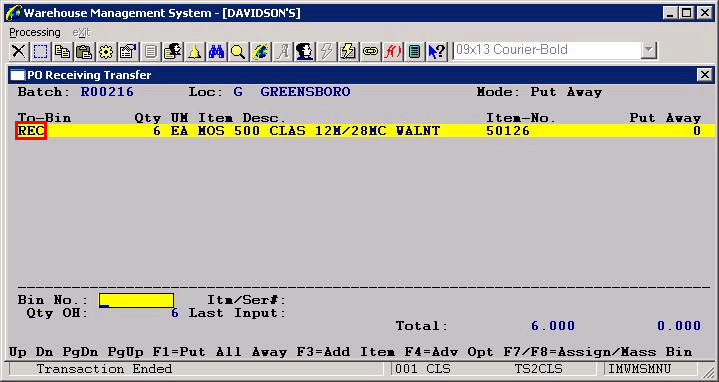Click the paste clipboard toolbar icon
This screenshot has width=719, height=382.
tap(84, 51)
